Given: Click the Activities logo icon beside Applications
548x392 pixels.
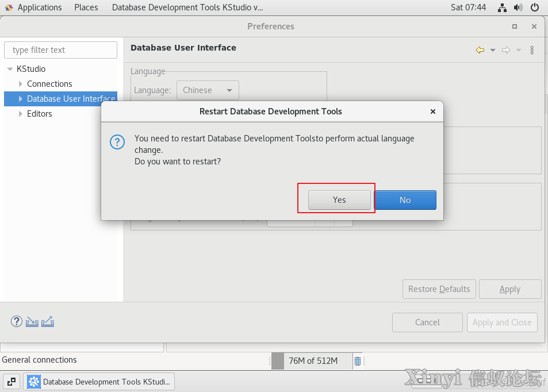Looking at the screenshot, I should click(x=9, y=7).
